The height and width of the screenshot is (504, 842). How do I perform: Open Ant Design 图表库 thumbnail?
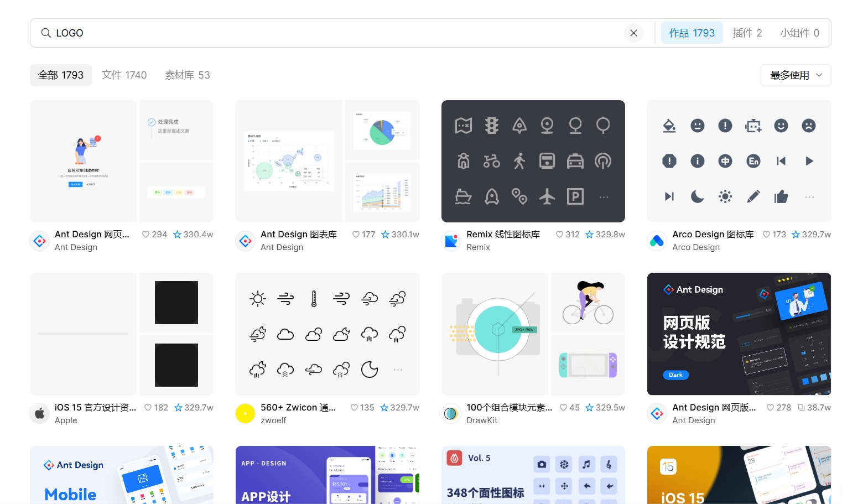[x=328, y=161]
